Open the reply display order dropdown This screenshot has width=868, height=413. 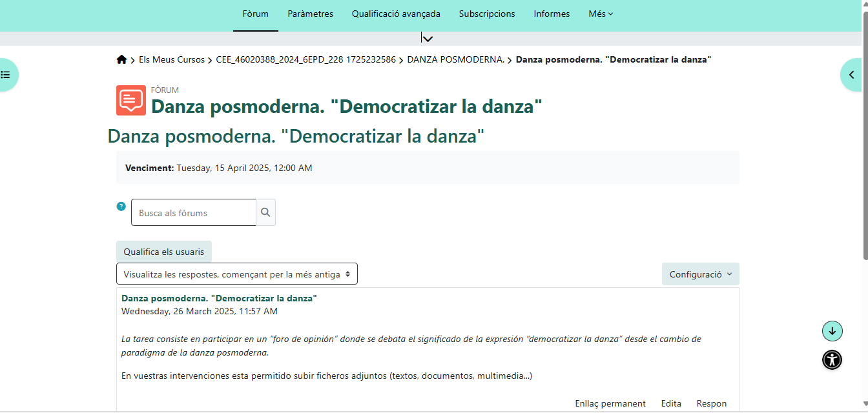coord(236,274)
